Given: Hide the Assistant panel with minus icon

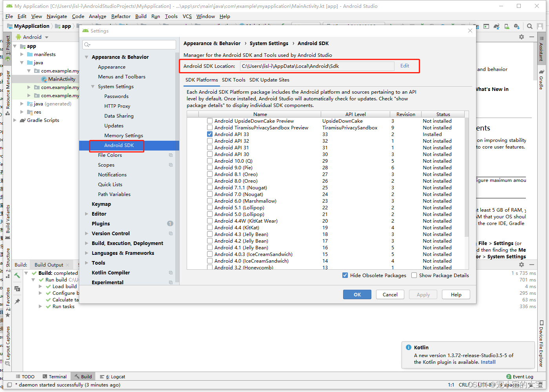Looking at the screenshot, I should [532, 37].
